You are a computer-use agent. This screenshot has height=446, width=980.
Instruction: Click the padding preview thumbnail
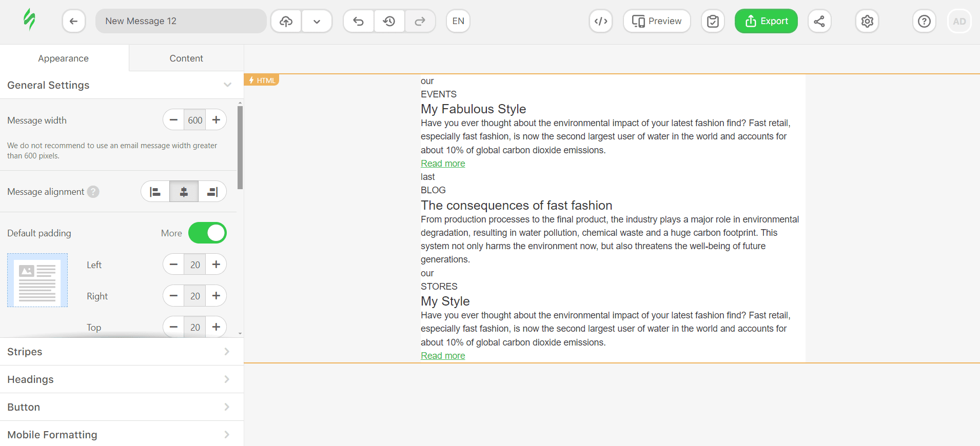click(x=37, y=280)
